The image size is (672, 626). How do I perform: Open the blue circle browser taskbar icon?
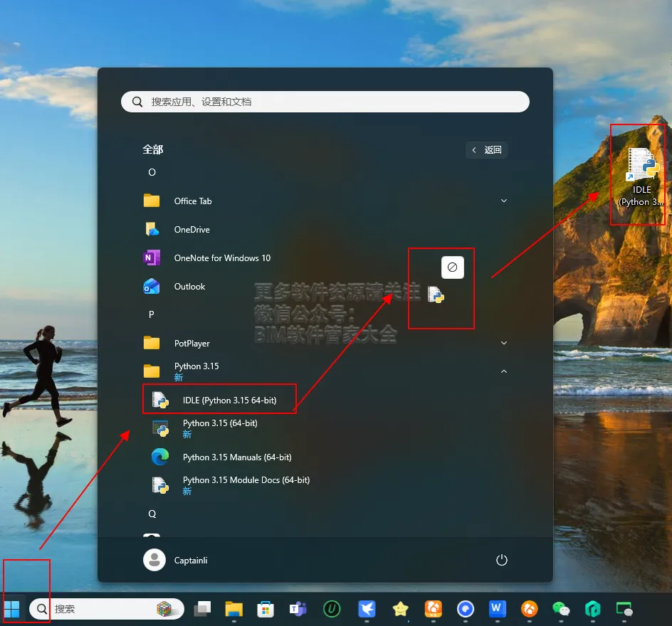coord(466,609)
